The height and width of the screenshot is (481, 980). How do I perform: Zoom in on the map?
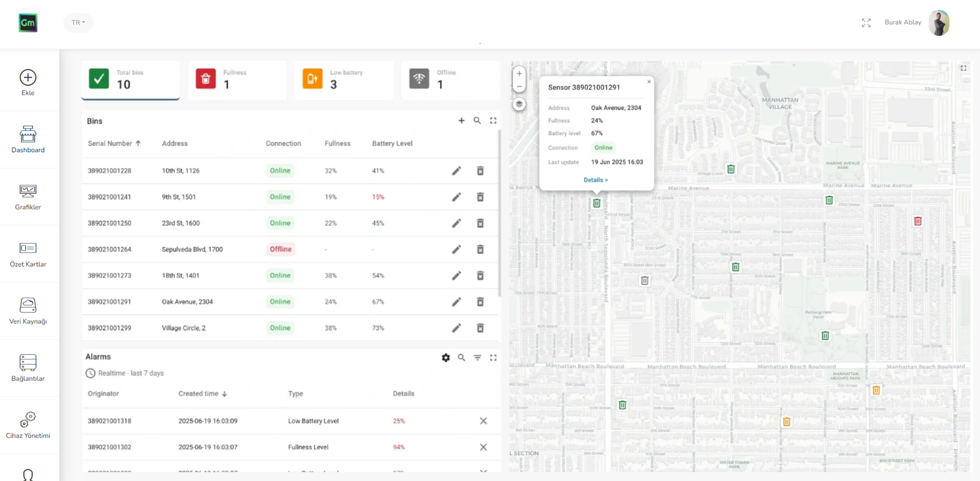(x=519, y=74)
